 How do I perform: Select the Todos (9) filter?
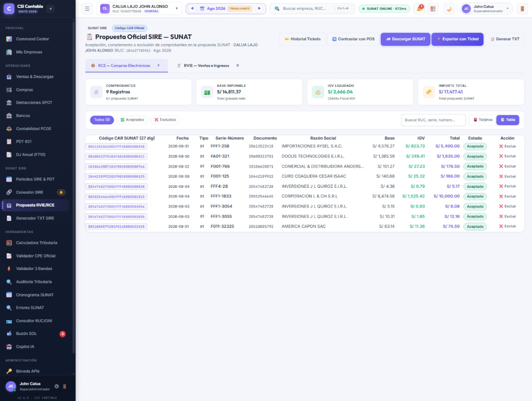tap(102, 120)
